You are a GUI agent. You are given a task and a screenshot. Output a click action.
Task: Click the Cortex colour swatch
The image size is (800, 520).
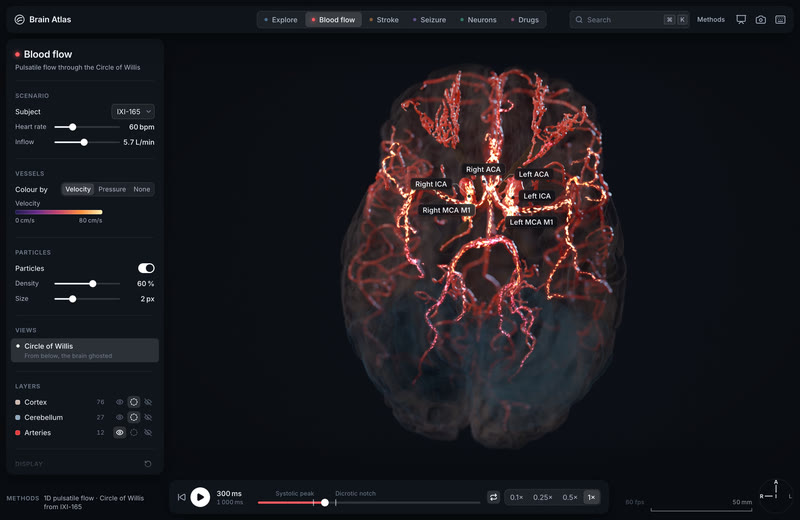point(18,402)
